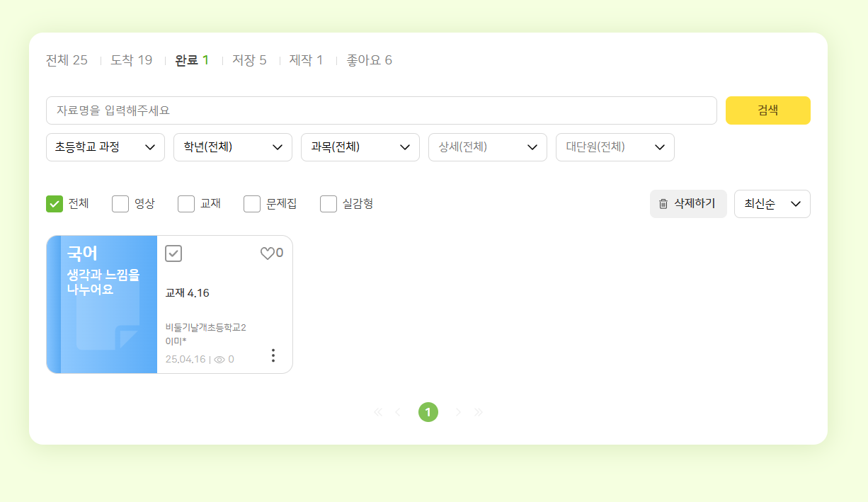The width and height of the screenshot is (868, 502).
Task: Click the heart like icon on card
Action: pyautogui.click(x=267, y=253)
